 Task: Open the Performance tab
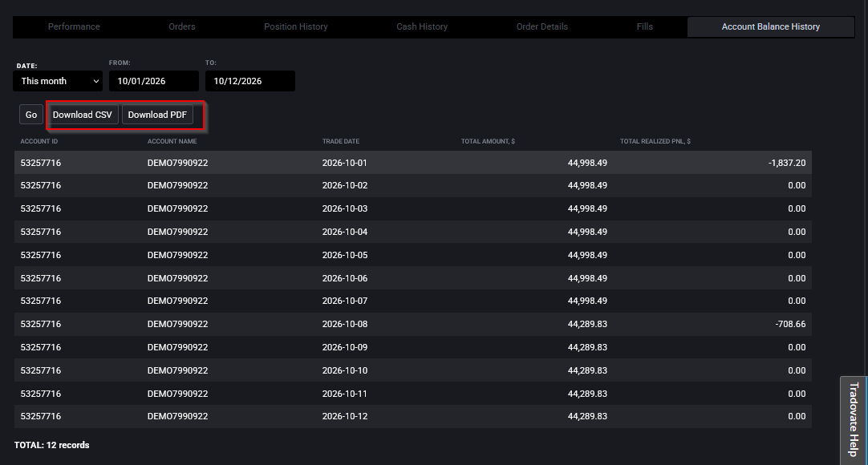74,26
